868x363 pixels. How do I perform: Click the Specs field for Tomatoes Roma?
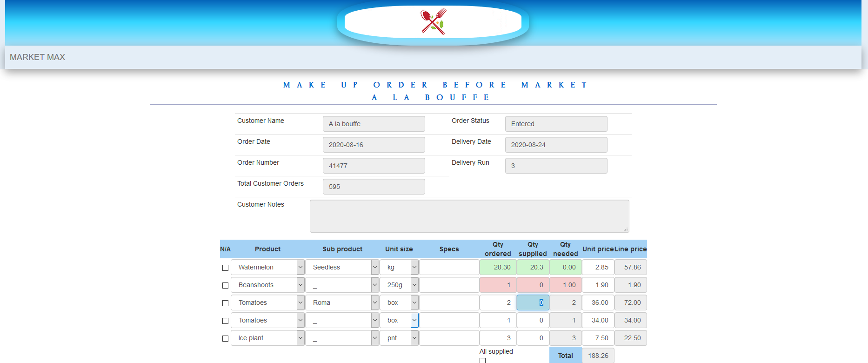(449, 302)
